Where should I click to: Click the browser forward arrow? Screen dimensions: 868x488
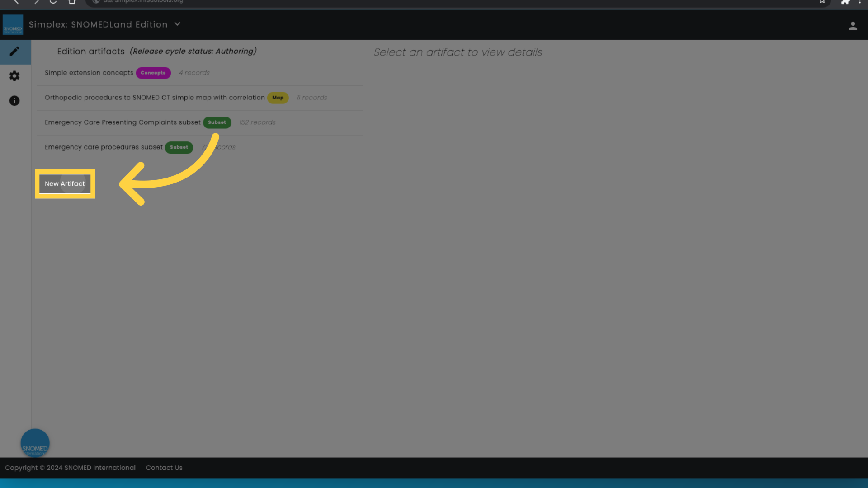click(35, 1)
